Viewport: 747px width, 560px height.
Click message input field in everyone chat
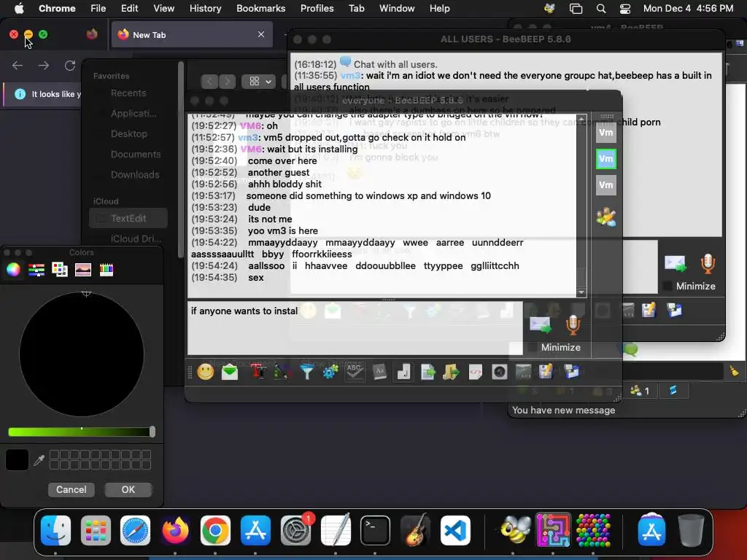355,328
